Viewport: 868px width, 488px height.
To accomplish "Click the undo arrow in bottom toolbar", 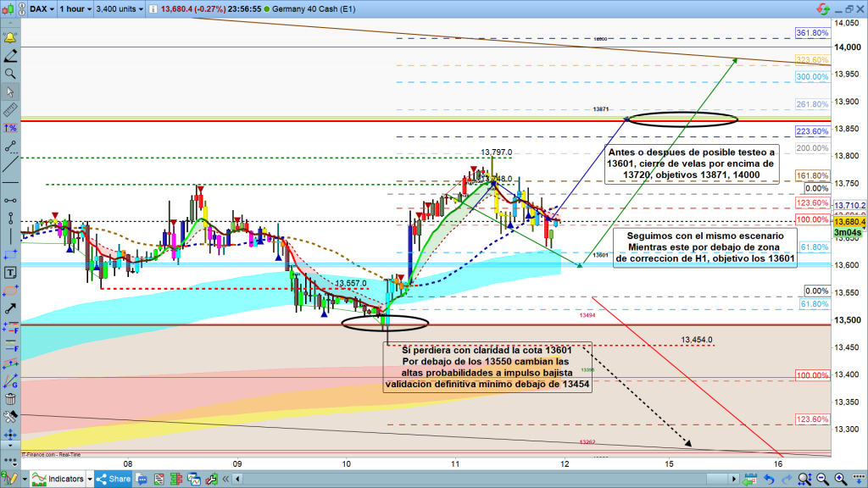I will tap(768, 480).
